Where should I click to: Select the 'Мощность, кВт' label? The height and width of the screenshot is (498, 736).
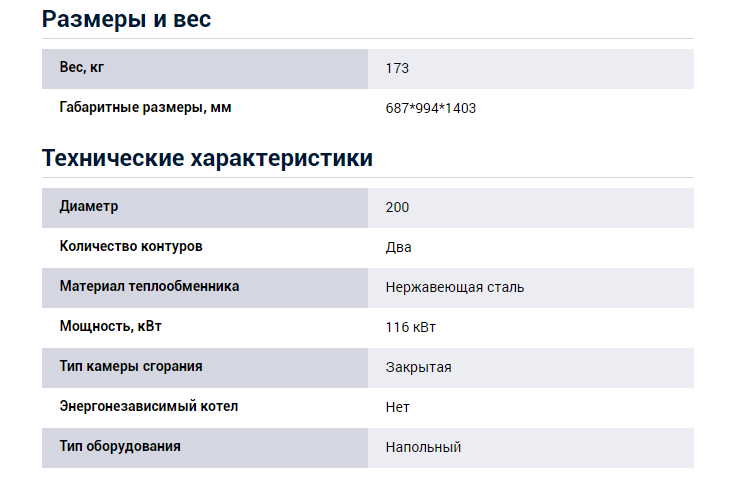111,326
